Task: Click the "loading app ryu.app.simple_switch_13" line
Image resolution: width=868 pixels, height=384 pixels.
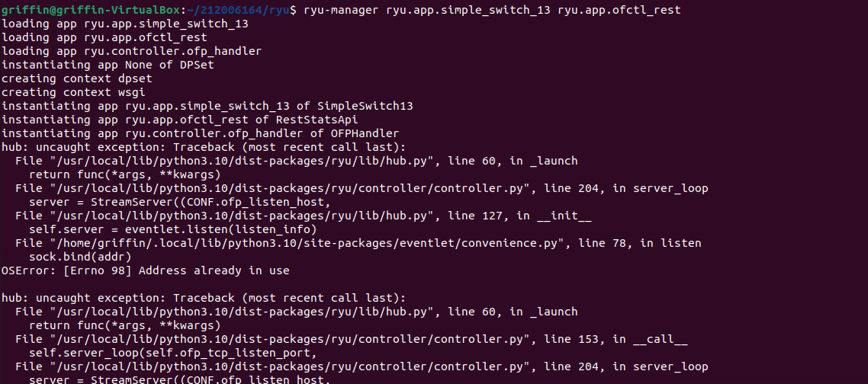Action: point(124,24)
